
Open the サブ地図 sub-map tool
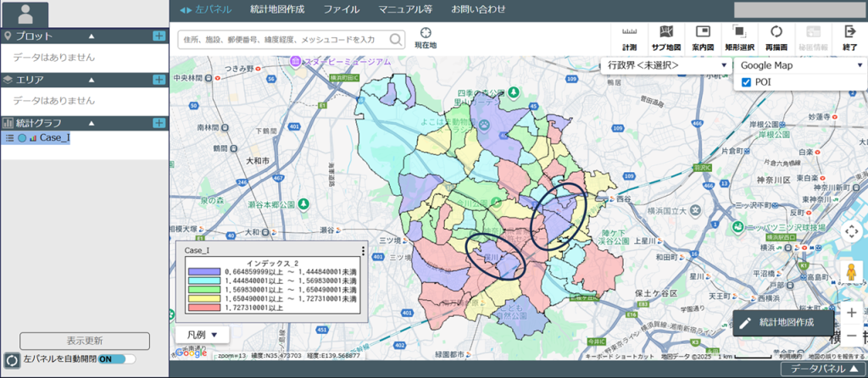tap(666, 37)
